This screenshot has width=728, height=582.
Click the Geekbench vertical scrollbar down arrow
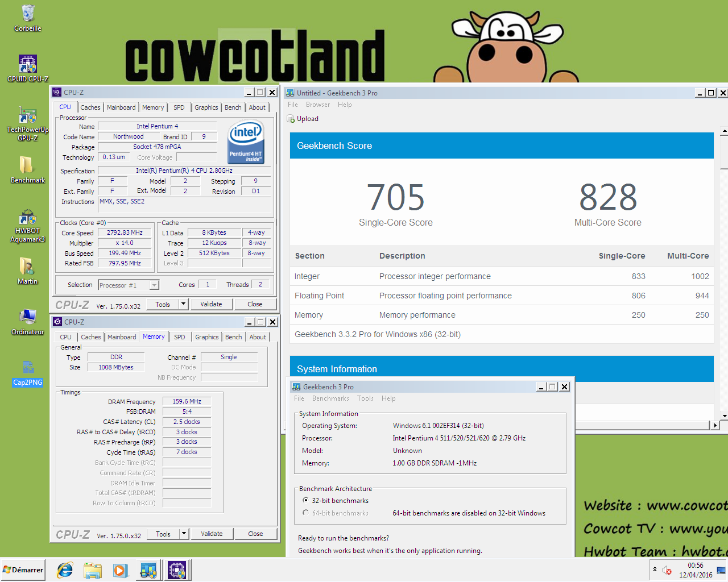[724, 416]
